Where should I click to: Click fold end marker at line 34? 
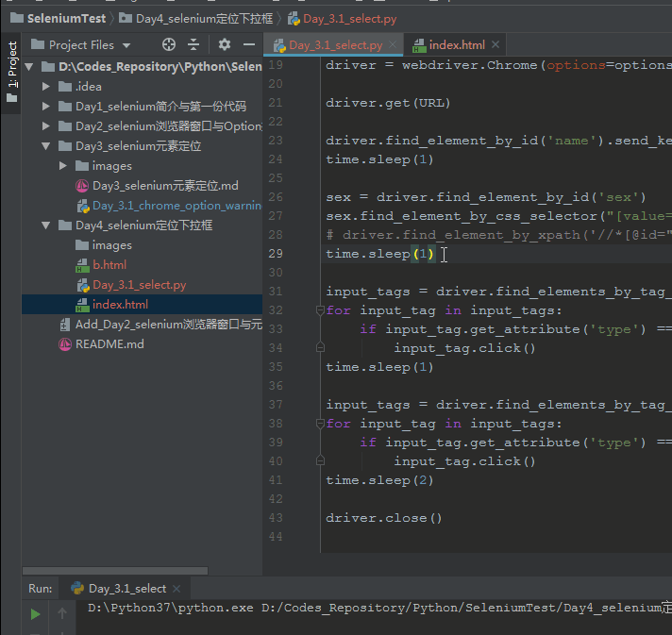pos(320,347)
